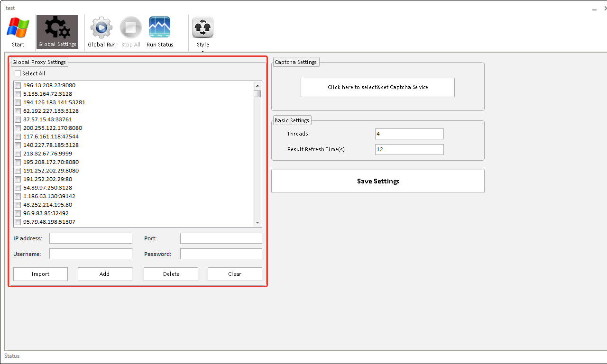Click here to select&set Captcha Service
The width and height of the screenshot is (607, 364).
377,88
